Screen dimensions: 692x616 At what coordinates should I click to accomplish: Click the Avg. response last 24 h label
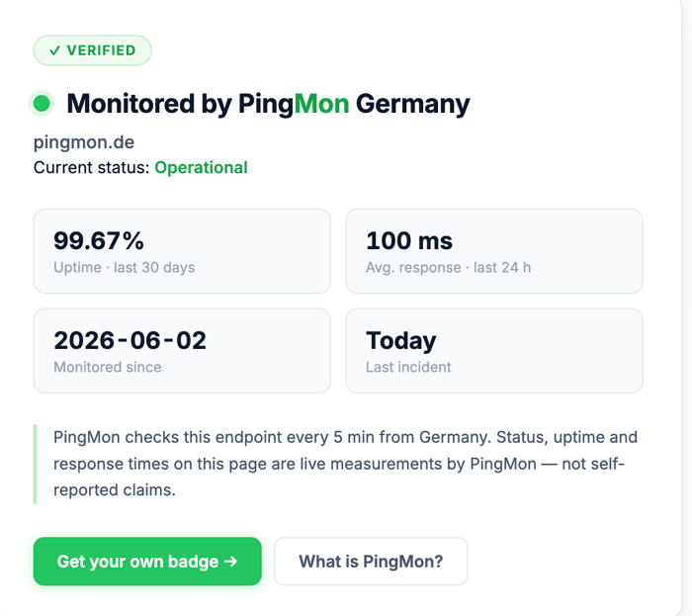448,267
